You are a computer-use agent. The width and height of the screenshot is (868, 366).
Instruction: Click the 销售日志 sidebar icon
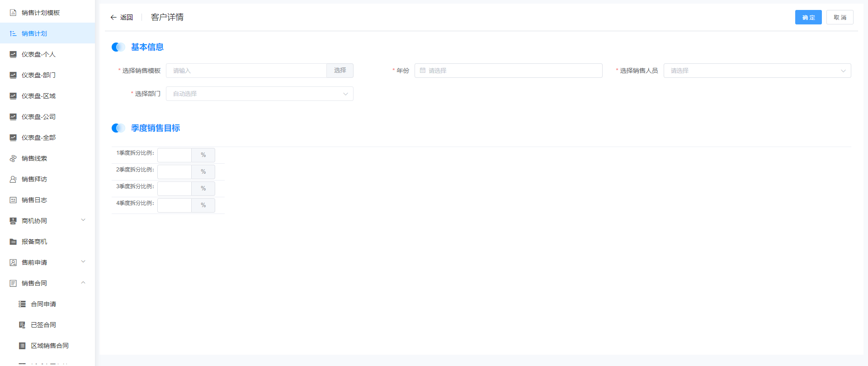[13, 200]
